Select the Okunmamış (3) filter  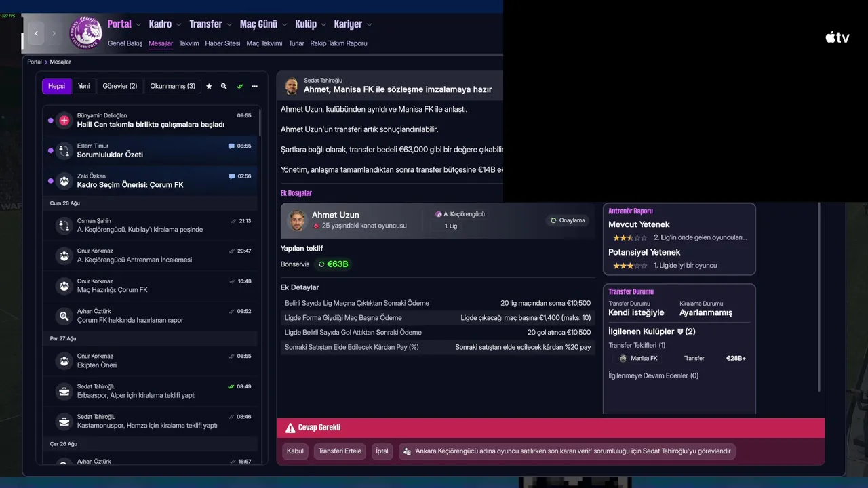coord(172,86)
